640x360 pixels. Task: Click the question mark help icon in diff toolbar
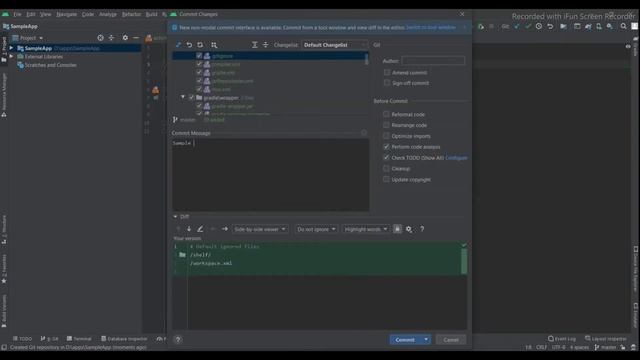pos(422,229)
